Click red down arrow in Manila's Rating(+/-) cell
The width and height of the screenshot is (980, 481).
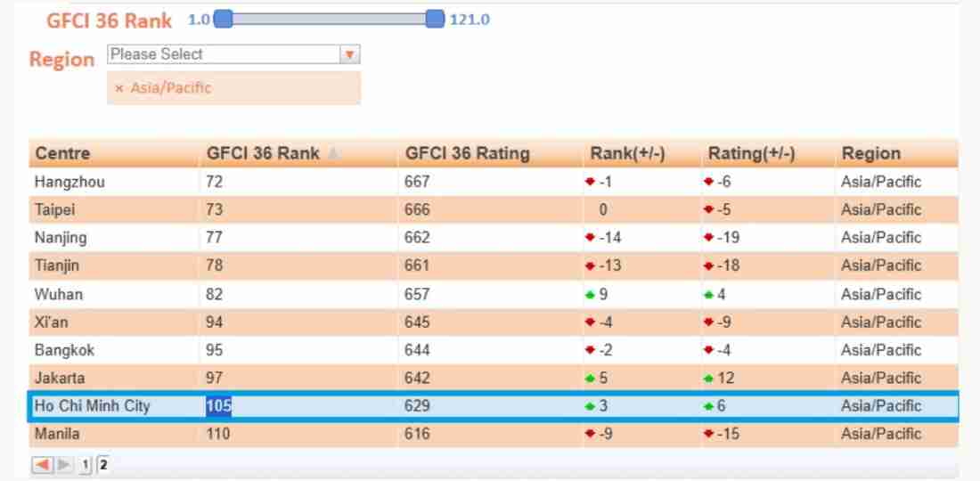pyautogui.click(x=708, y=434)
